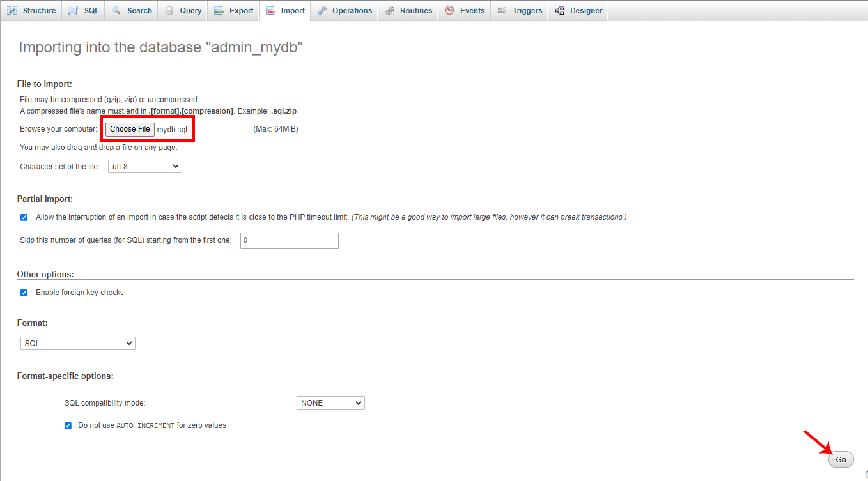Click the Format-specific options label
This screenshot has height=481, width=868.
point(65,376)
